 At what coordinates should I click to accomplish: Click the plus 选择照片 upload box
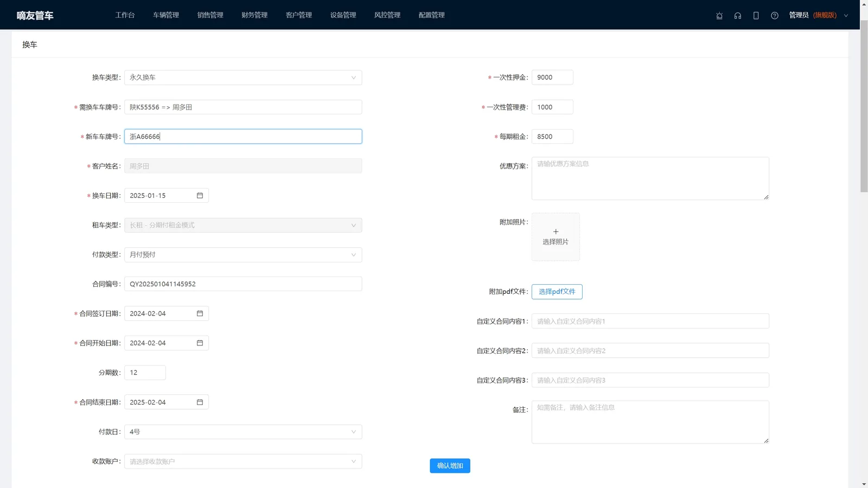[x=556, y=237]
